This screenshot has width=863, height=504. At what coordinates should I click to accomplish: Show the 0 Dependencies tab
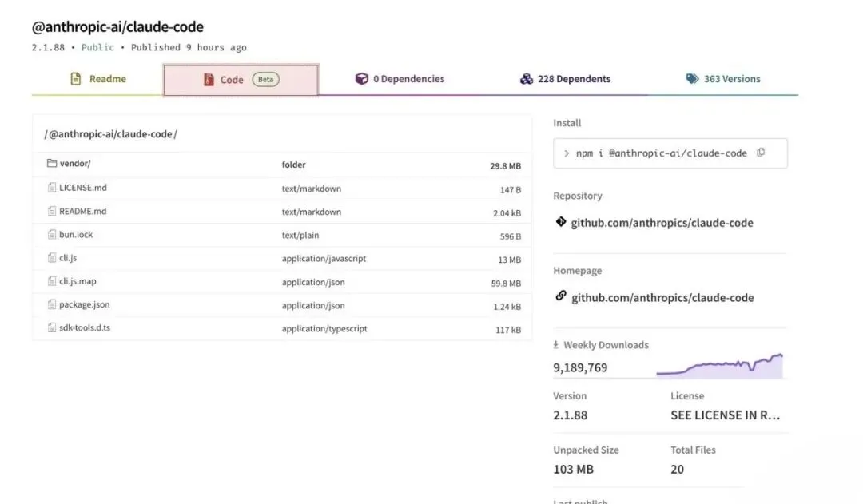(x=400, y=79)
